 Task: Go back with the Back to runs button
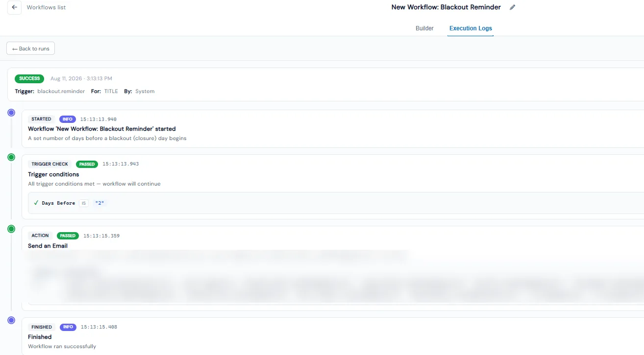pyautogui.click(x=31, y=48)
